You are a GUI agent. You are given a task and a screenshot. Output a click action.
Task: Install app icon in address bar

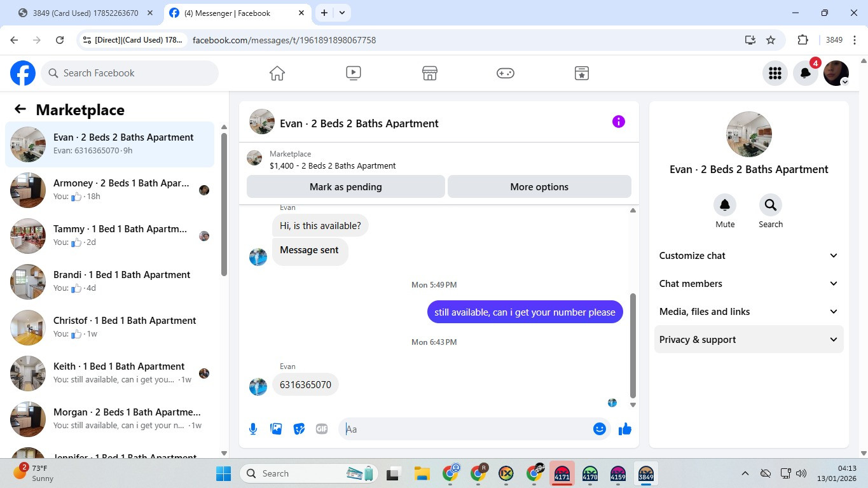pyautogui.click(x=750, y=40)
